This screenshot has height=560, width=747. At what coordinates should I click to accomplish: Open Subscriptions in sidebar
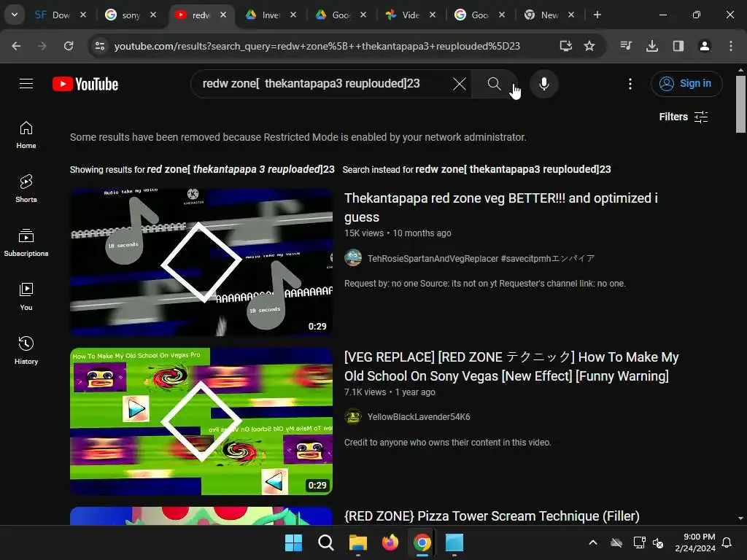pyautogui.click(x=26, y=243)
